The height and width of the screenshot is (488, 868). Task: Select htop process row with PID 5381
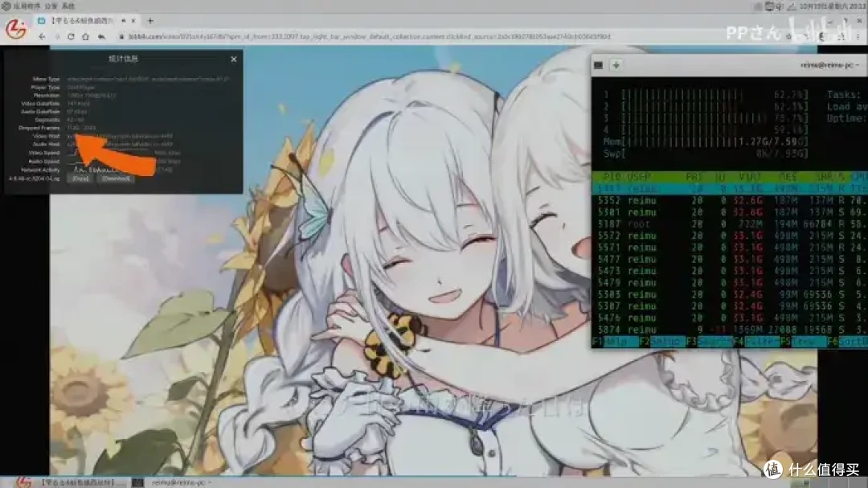pos(730,212)
